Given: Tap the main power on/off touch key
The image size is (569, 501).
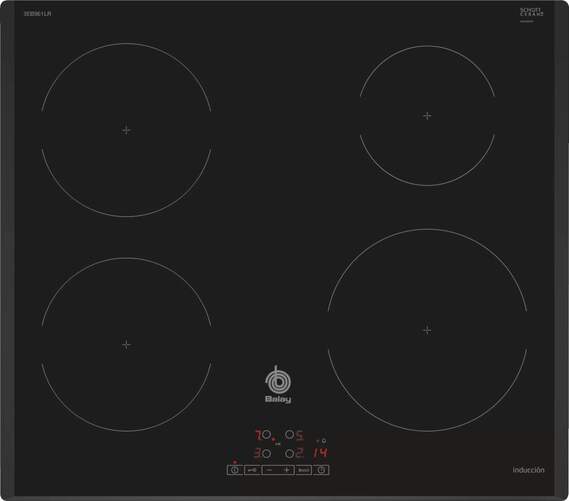Looking at the screenshot, I should (235, 470).
